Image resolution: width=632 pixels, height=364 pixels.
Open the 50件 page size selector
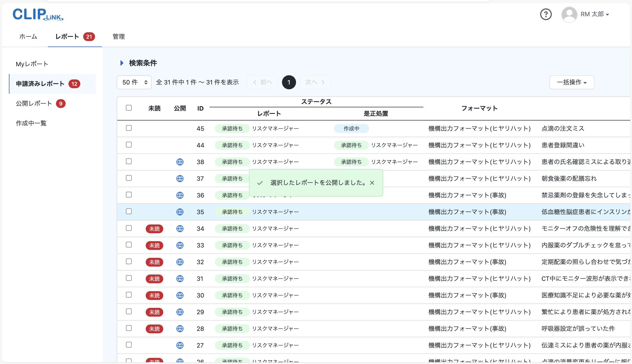134,82
